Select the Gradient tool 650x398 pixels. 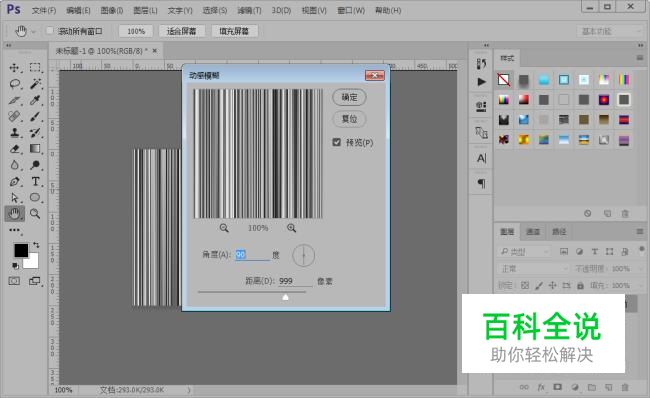[x=35, y=148]
